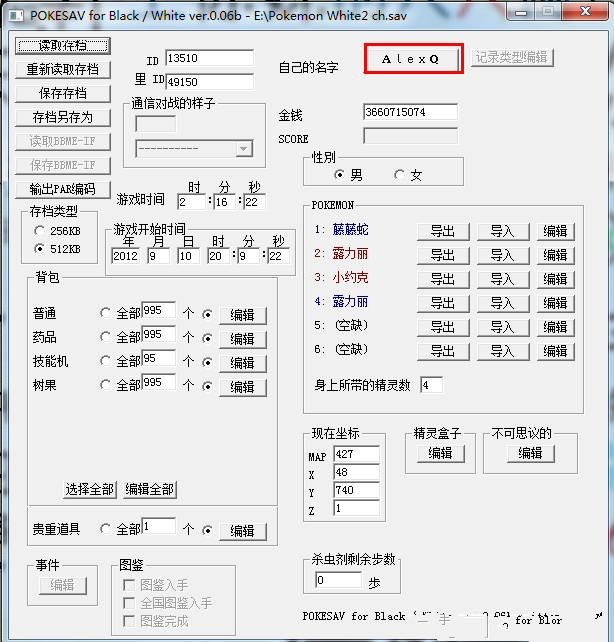The image size is (614, 642).
Task: Select the 256KB save type radio
Action: [39, 231]
